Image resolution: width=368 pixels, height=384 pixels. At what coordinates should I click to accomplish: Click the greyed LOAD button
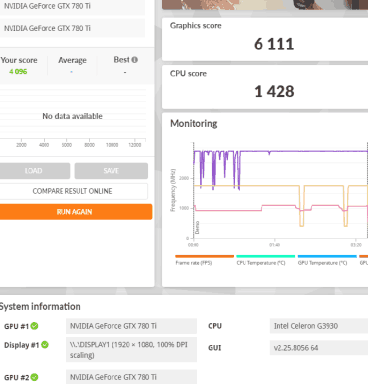[34, 171]
